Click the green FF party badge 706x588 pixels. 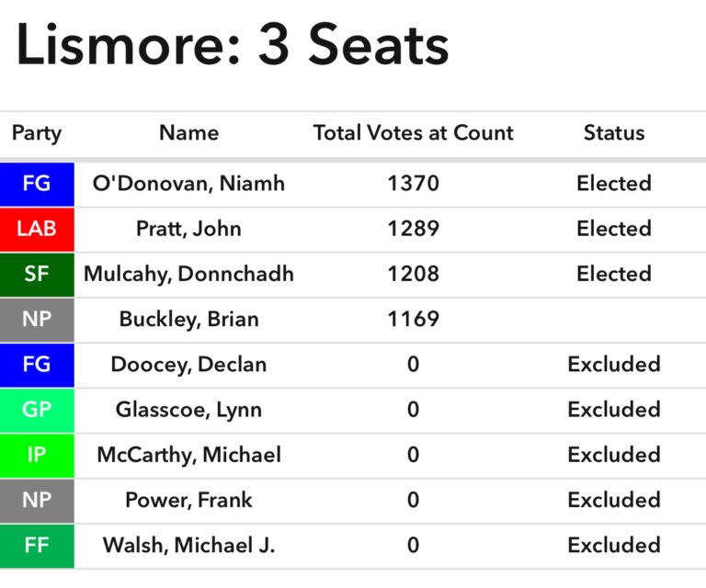(37, 545)
